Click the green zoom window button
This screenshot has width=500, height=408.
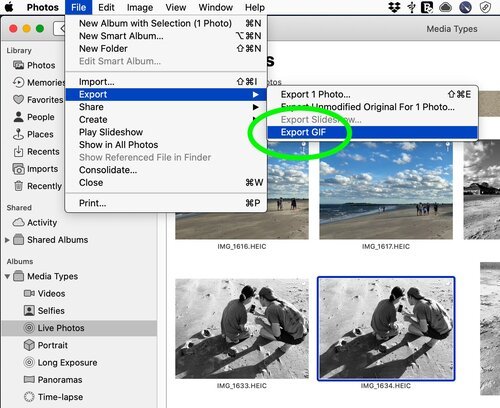click(40, 29)
